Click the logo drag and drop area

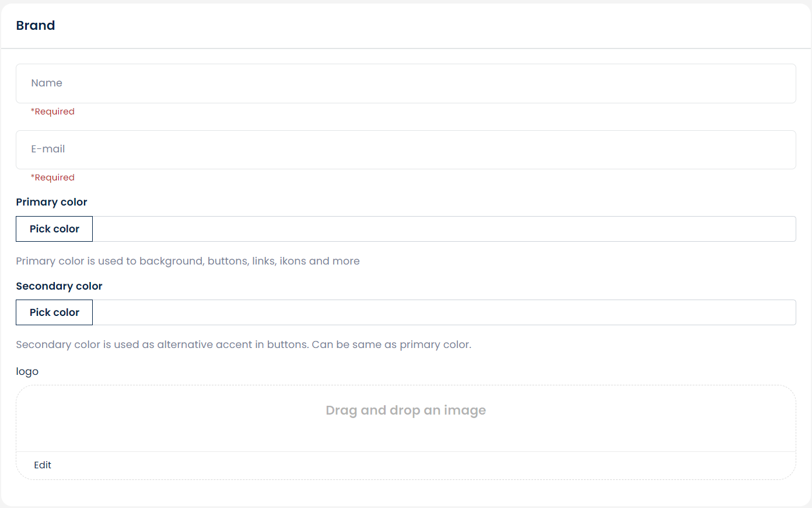pyautogui.click(x=405, y=418)
